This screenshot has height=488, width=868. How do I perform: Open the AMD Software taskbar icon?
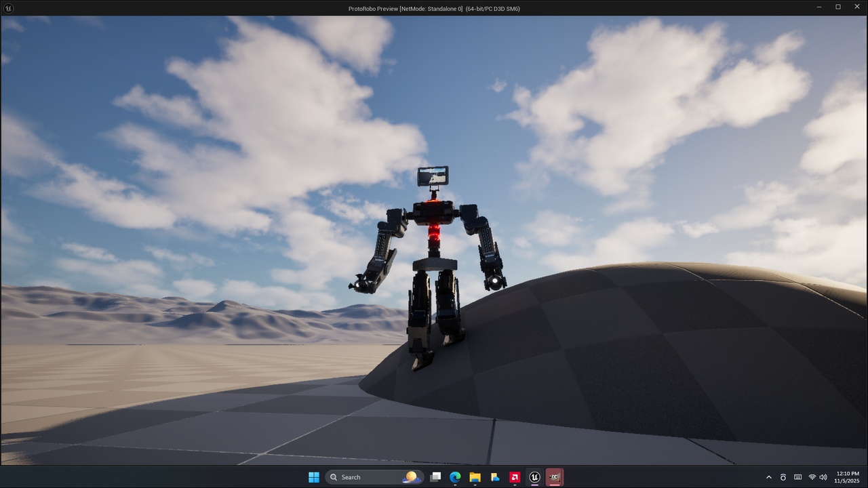515,477
